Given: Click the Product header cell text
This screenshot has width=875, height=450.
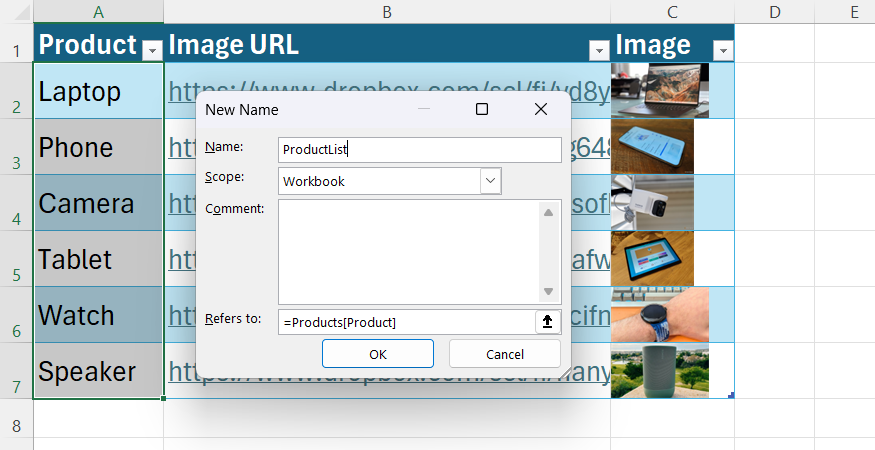Looking at the screenshot, I should coord(87,44).
